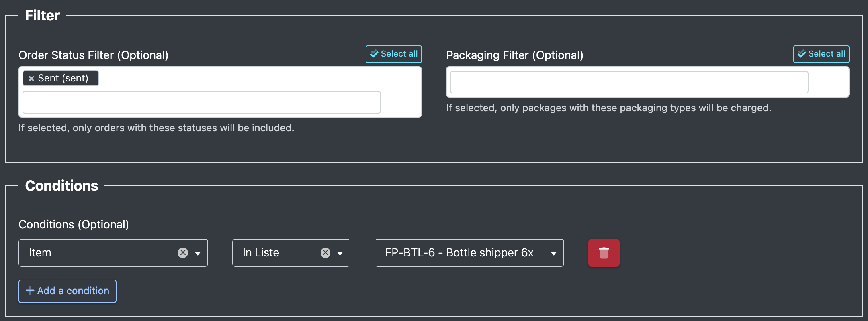The width and height of the screenshot is (868, 321).
Task: Click the Filter section heading
Action: [42, 16]
